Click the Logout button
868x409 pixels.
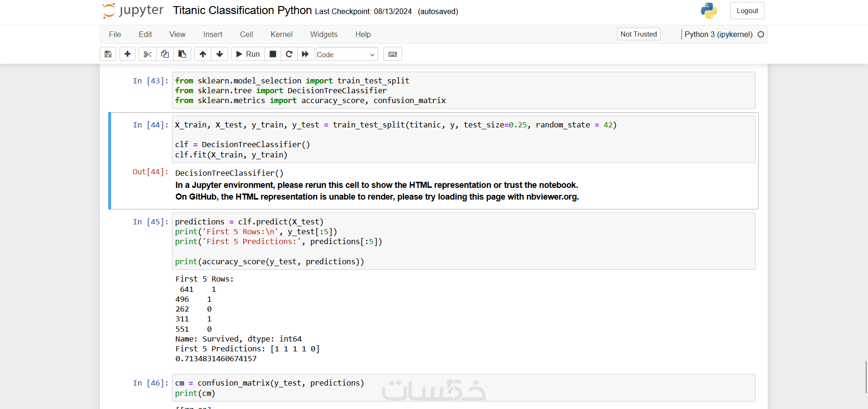(747, 11)
